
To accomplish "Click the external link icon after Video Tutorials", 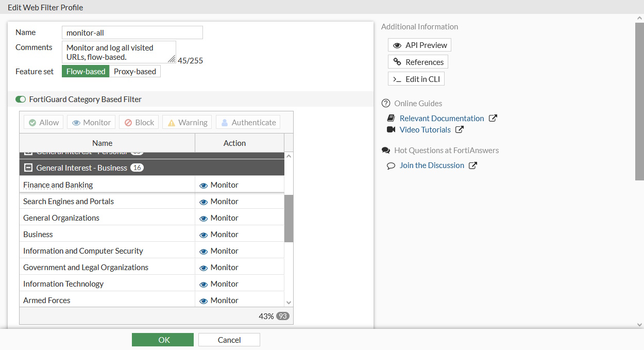I will tap(460, 129).
